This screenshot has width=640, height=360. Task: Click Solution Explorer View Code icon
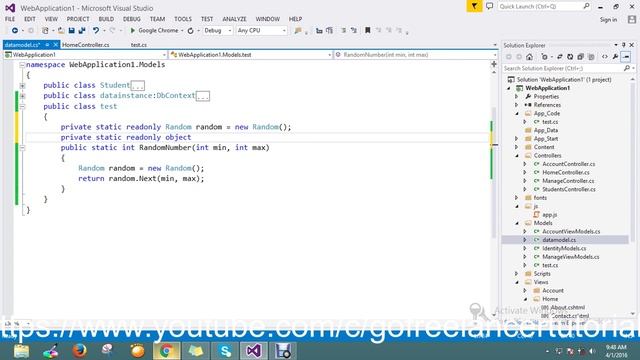pos(605,57)
